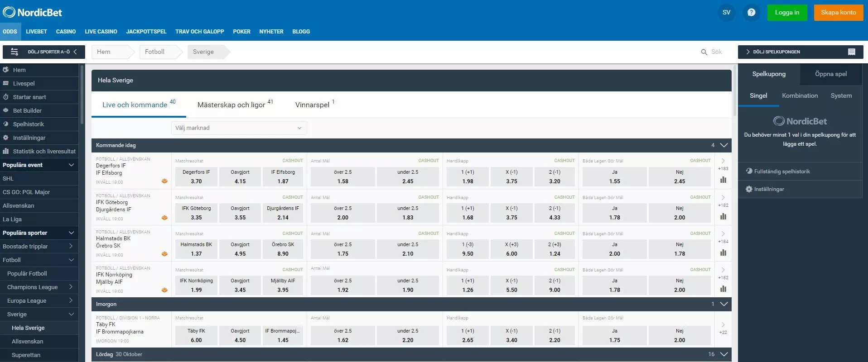Screen dimensions: 868x362
Task: Collapse the Kommande idag section
Action: point(724,145)
